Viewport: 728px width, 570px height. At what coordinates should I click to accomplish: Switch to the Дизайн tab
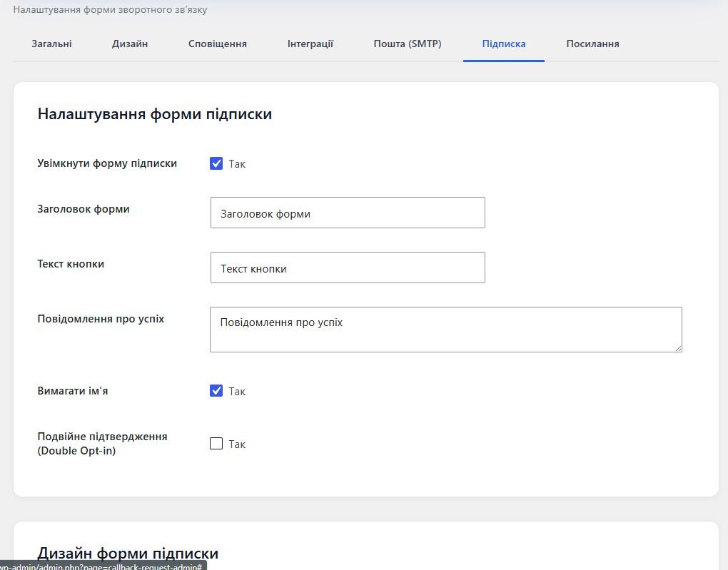tap(129, 44)
